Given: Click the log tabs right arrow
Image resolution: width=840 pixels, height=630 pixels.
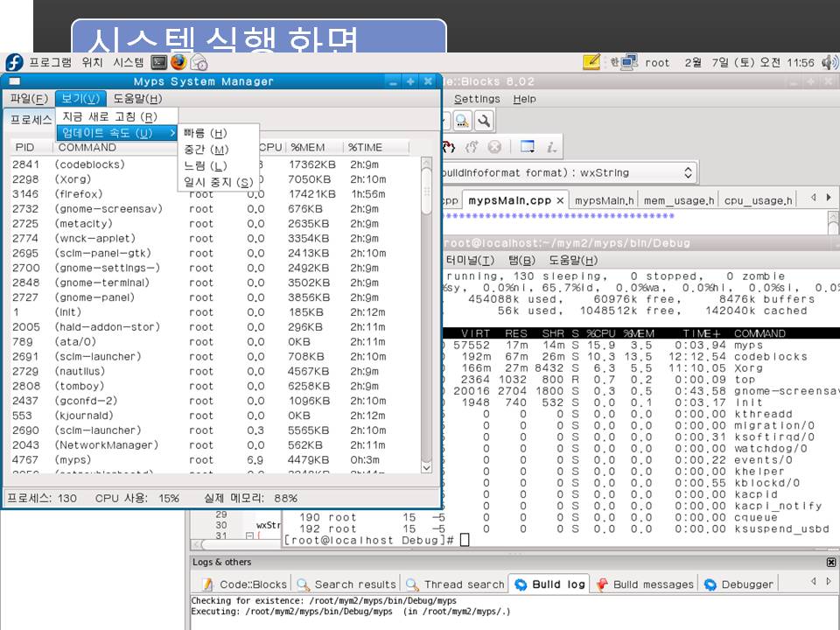Looking at the screenshot, I should [829, 581].
